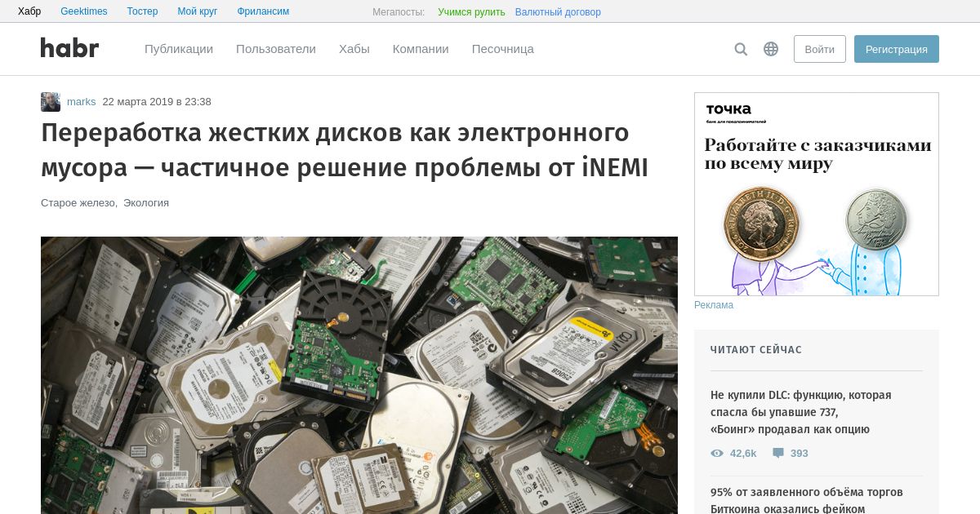Click the search magnifier icon
980x514 pixels.
tap(741, 49)
